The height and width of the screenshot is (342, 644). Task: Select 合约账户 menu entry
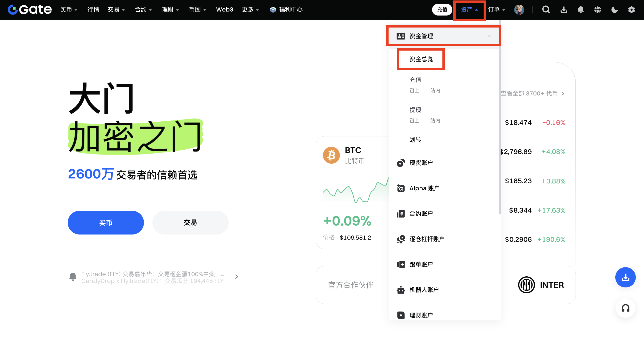coord(421,214)
